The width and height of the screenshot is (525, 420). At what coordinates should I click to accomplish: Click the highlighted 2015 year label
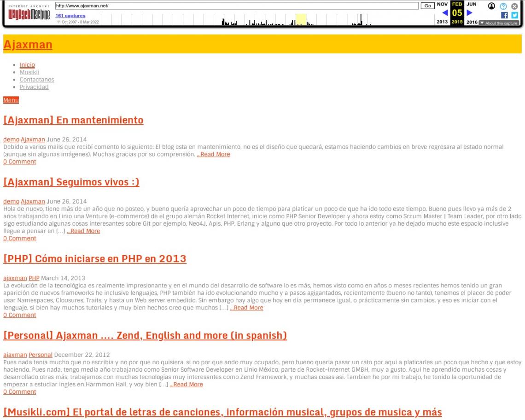[457, 22]
